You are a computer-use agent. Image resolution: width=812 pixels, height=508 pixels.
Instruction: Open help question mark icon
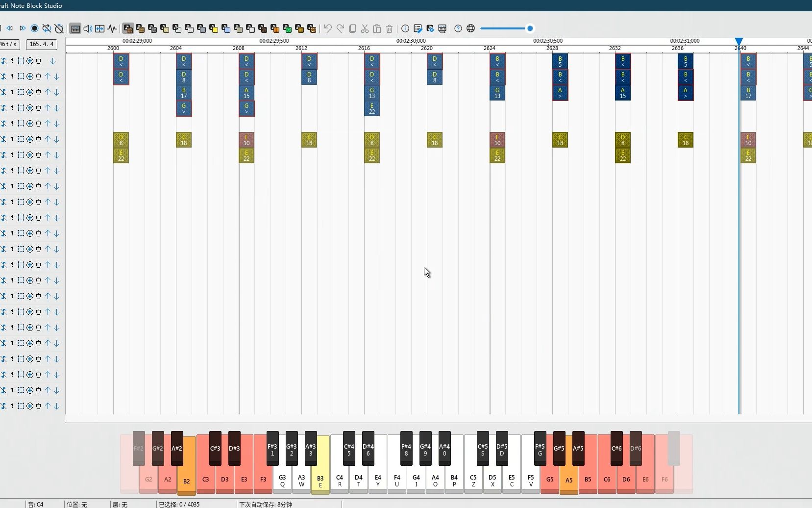pyautogui.click(x=458, y=28)
